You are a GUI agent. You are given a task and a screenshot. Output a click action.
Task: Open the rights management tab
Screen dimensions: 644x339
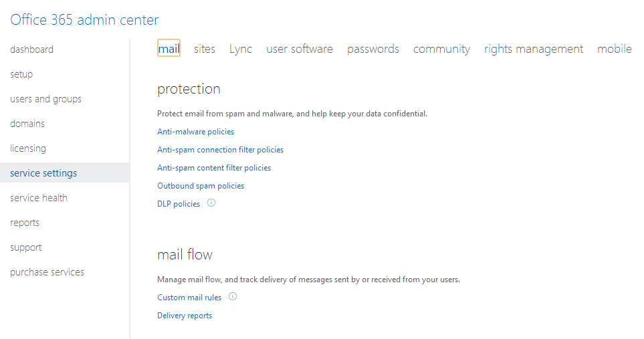534,49
